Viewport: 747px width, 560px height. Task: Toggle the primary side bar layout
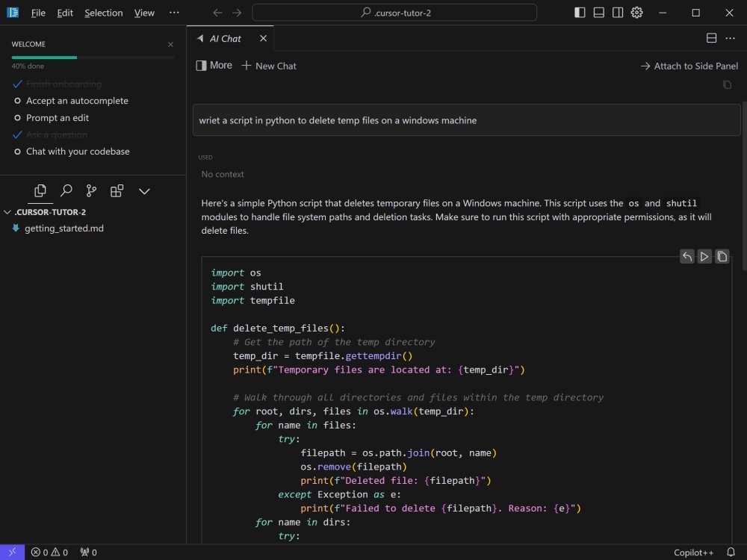(x=580, y=13)
